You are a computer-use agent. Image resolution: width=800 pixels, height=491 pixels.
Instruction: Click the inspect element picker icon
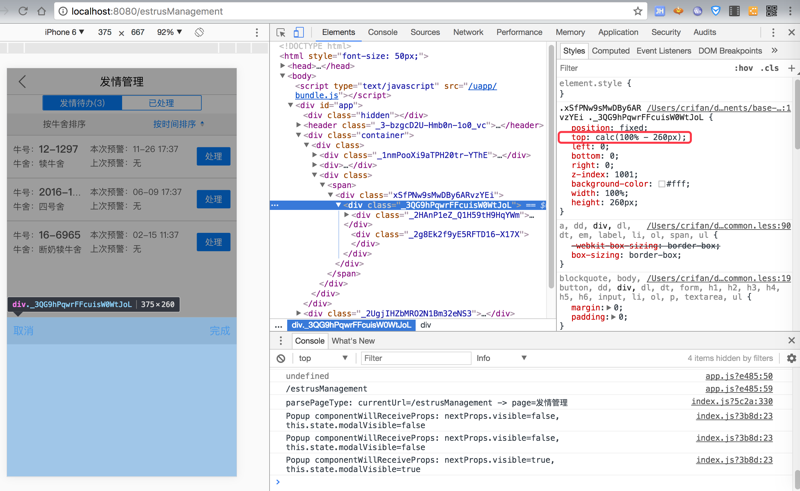click(281, 32)
